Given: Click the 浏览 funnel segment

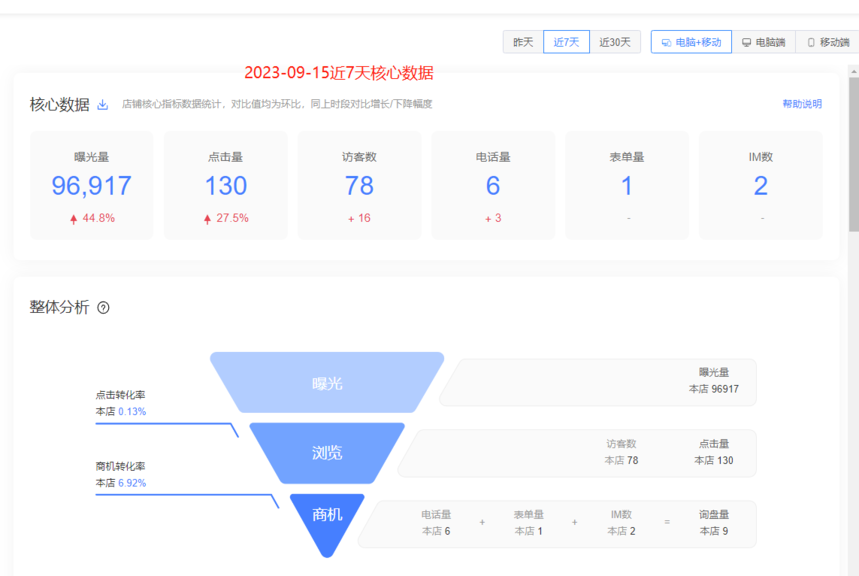Looking at the screenshot, I should point(327,453).
